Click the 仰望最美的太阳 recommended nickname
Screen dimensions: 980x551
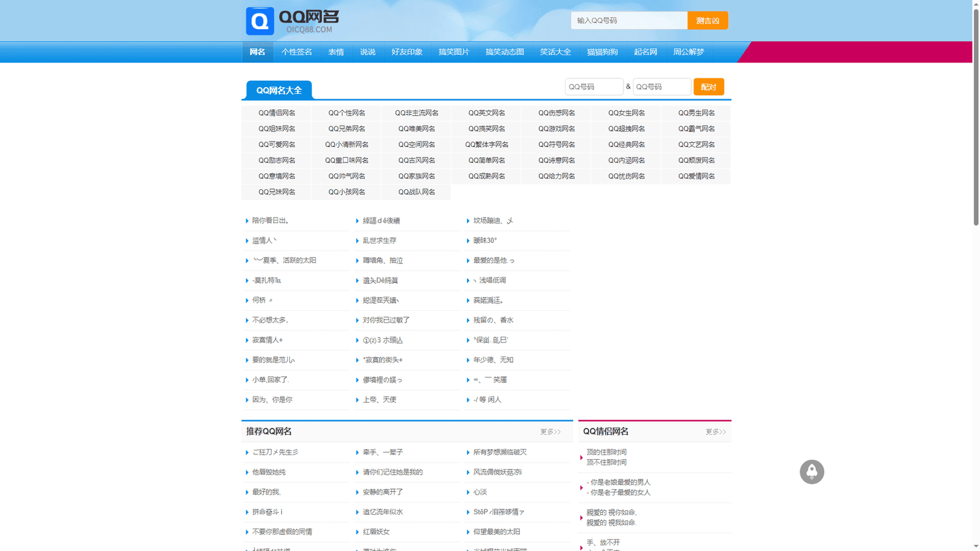point(497,531)
